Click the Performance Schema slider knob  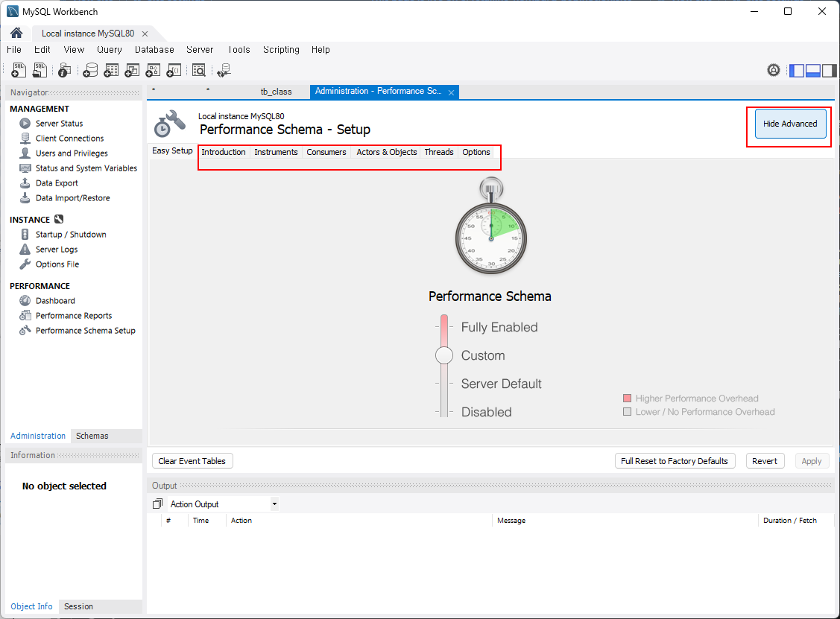444,355
